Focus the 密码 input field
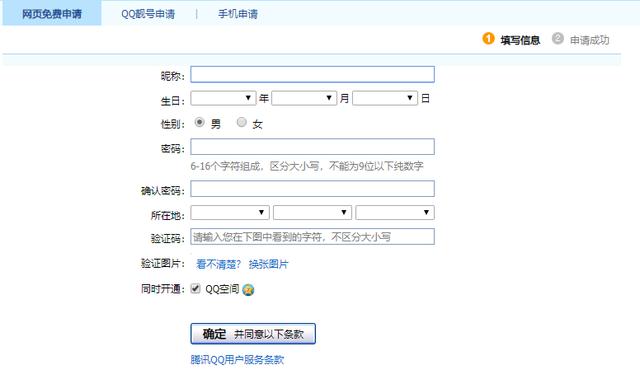 [x=312, y=146]
